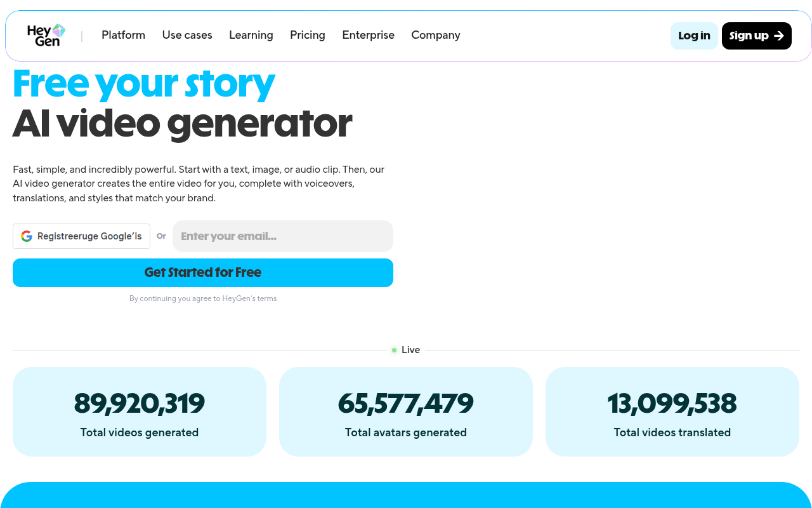Open the Enterprise page
This screenshot has height=508, width=812.
(x=368, y=36)
